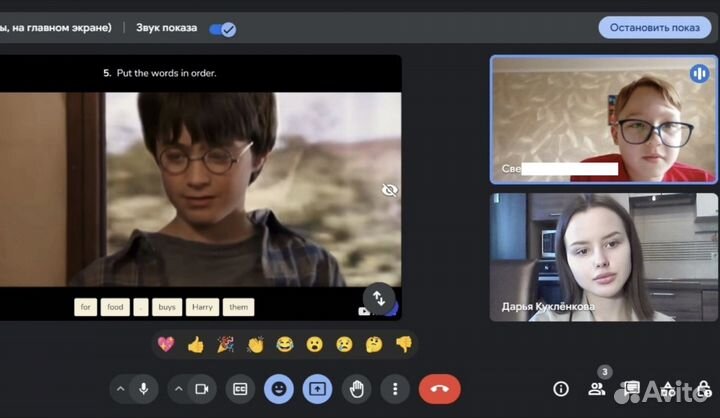Click the crossed-eye icon on presentation
Viewport: 720px width, 418px height.
coord(389,189)
